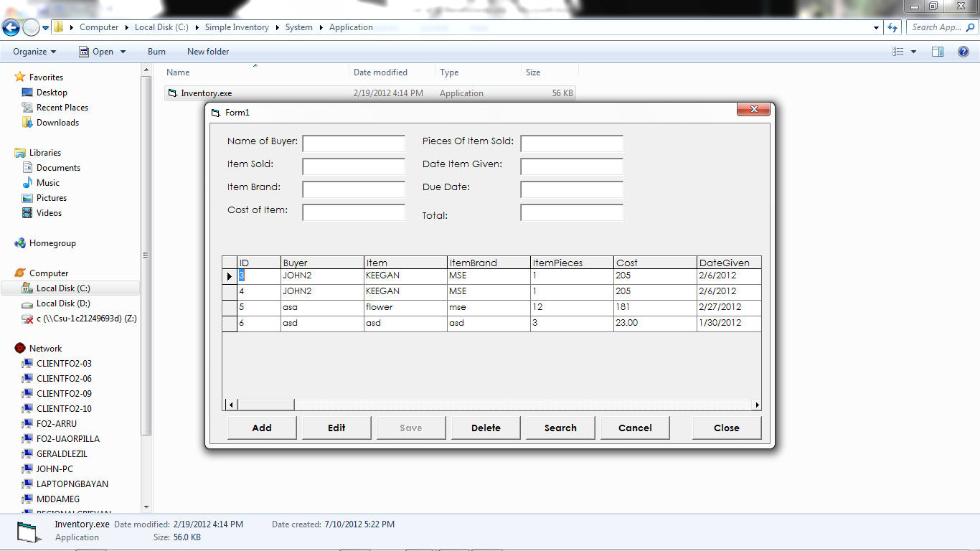Open Favorites in the navigation pane
Viewport: 980px width, 551px height.
[x=46, y=77]
